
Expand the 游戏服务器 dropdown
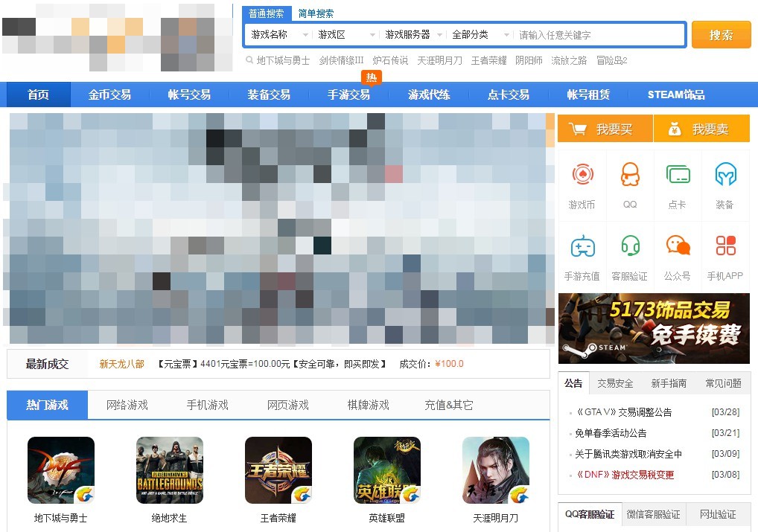point(413,35)
